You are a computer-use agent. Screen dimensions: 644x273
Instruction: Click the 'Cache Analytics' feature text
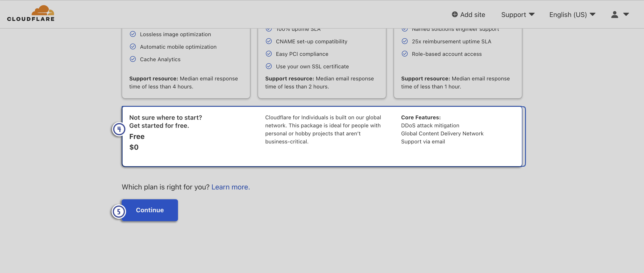160,59
